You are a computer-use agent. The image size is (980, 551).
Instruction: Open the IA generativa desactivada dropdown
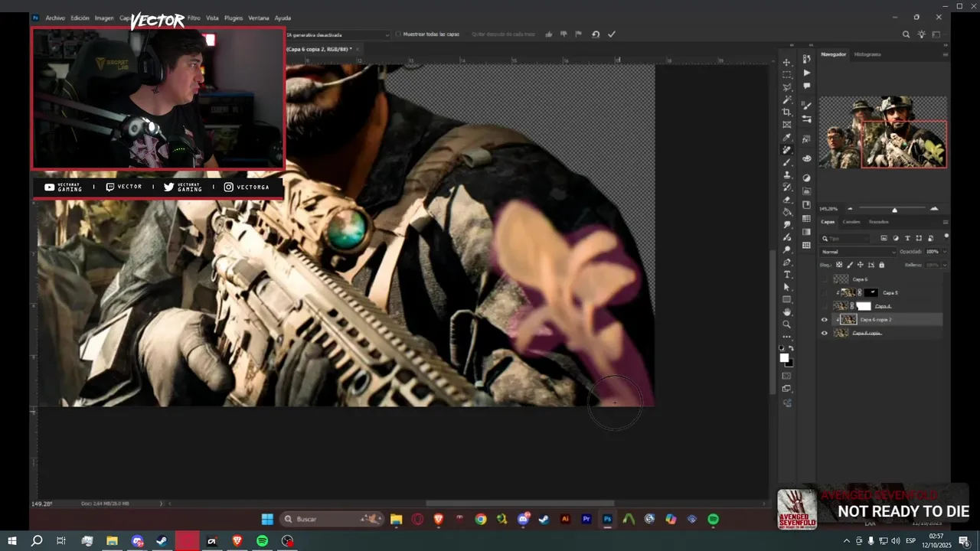[338, 34]
